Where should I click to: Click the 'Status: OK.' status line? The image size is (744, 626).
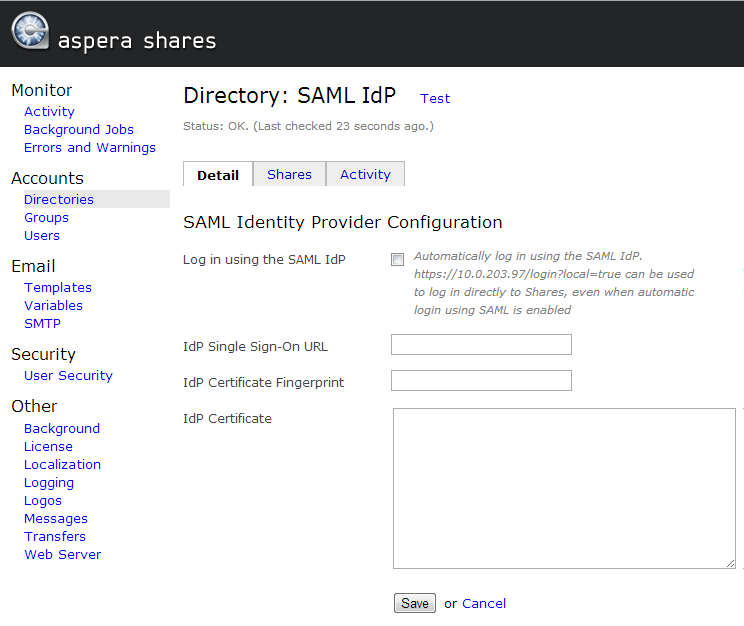tap(308, 126)
